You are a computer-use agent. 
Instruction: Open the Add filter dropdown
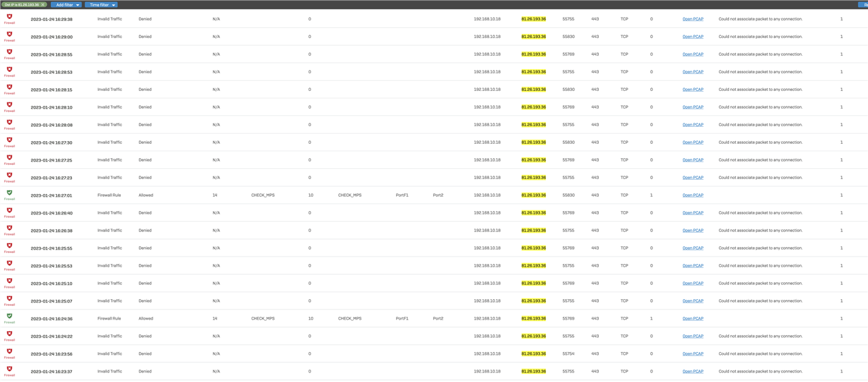(x=66, y=5)
